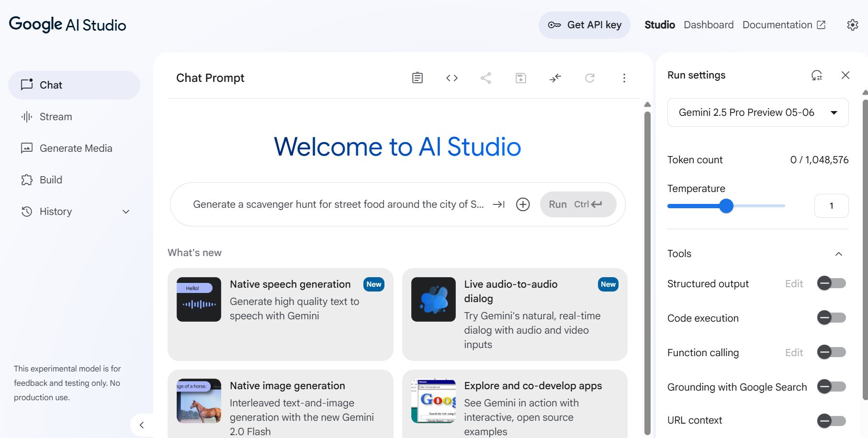Click the Explore and co-develop apps thumbnail
Screen dimensions: 868x438
click(x=433, y=401)
